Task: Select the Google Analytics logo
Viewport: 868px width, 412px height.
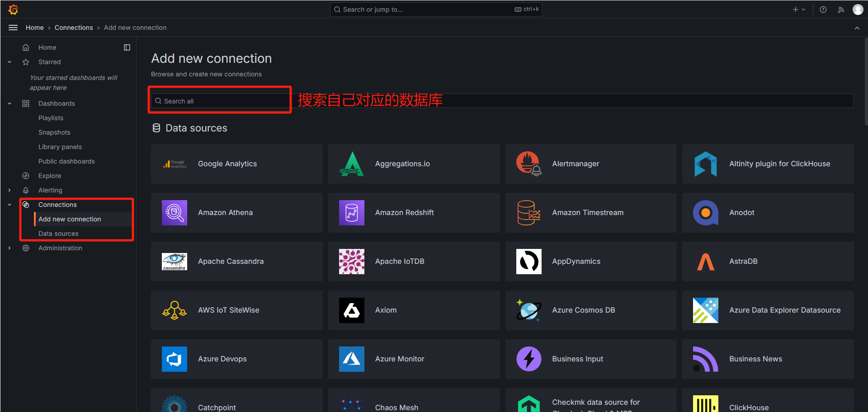Action: click(x=175, y=164)
